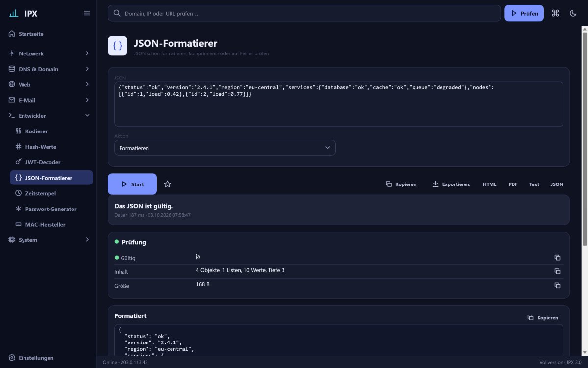
Task: Click the Web globe icon
Action: pyautogui.click(x=12, y=84)
